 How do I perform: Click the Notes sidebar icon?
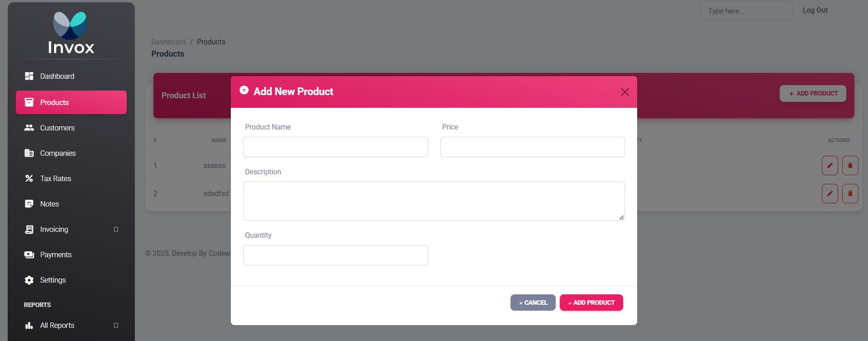pos(29,204)
